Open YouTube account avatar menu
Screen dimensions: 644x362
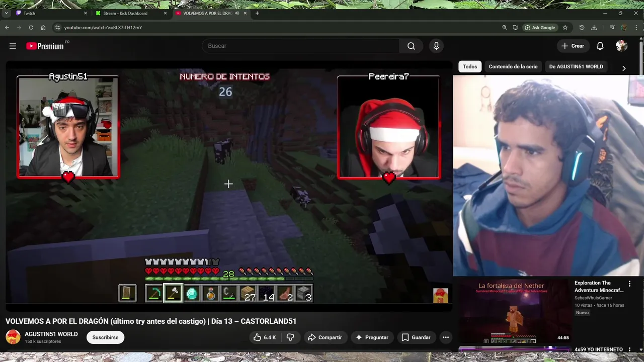[621, 46]
